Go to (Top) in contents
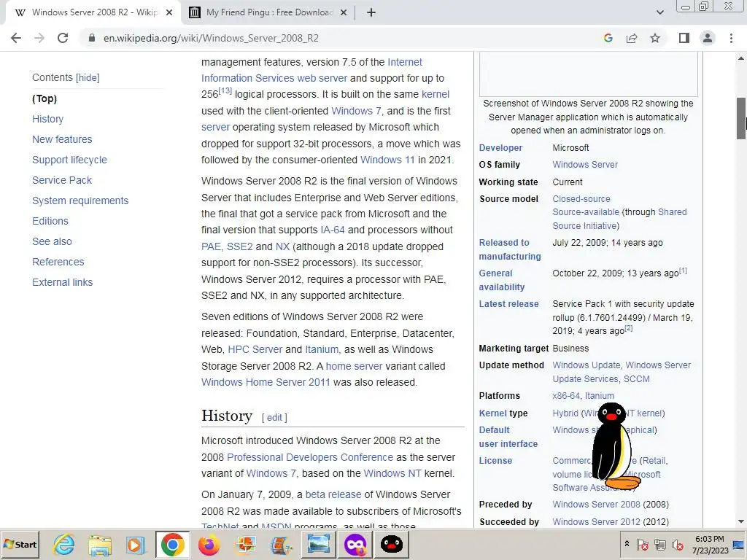747x560 pixels. coord(44,98)
